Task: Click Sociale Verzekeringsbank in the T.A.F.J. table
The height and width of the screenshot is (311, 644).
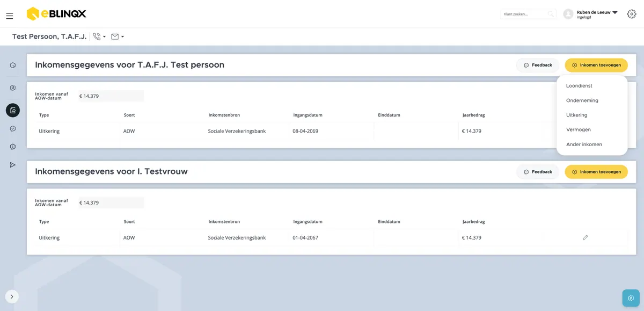Action: [x=237, y=131]
